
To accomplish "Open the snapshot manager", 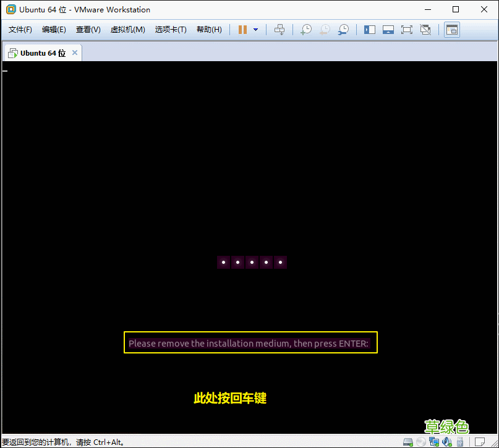I will (343, 30).
